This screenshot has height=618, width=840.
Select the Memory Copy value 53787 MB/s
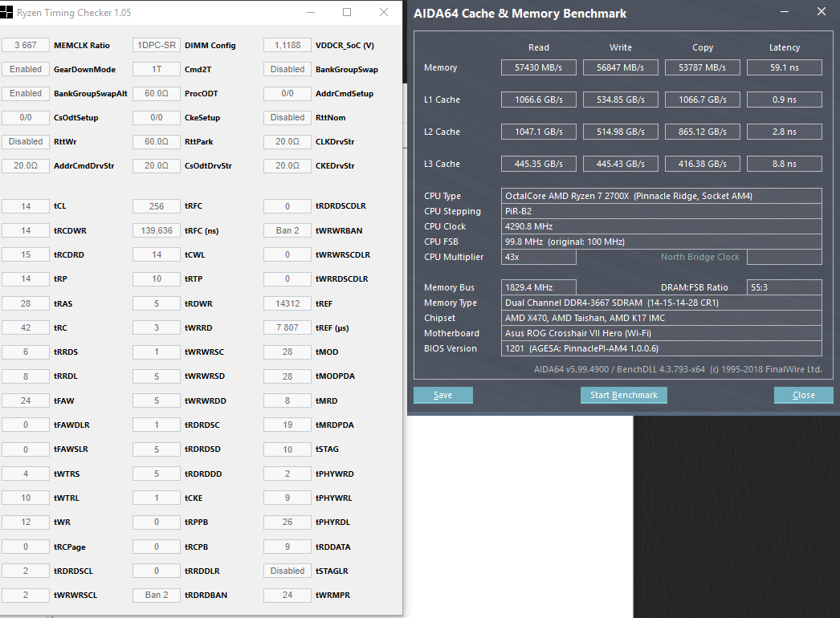coord(703,67)
